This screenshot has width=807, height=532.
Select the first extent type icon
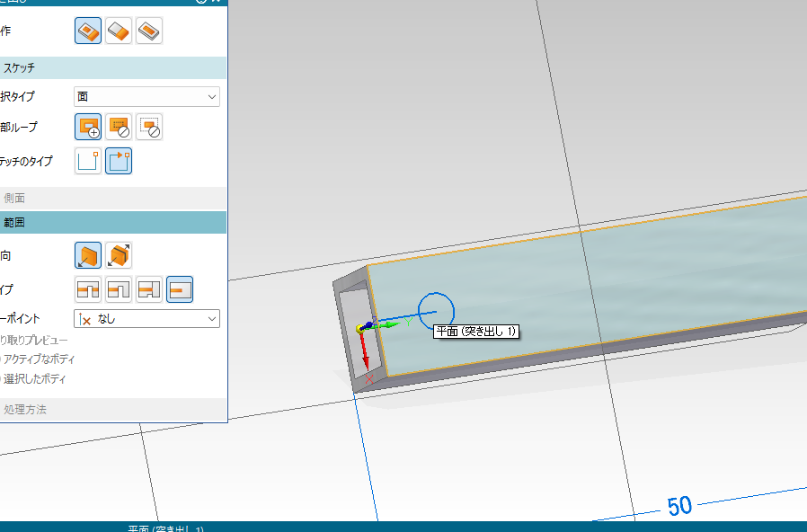pyautogui.click(x=88, y=289)
